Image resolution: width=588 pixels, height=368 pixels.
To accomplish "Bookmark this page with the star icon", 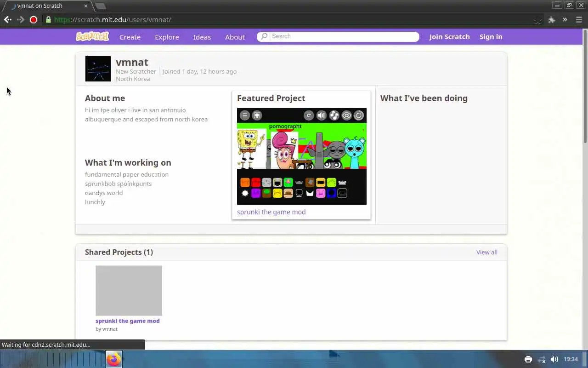I will click(x=537, y=20).
